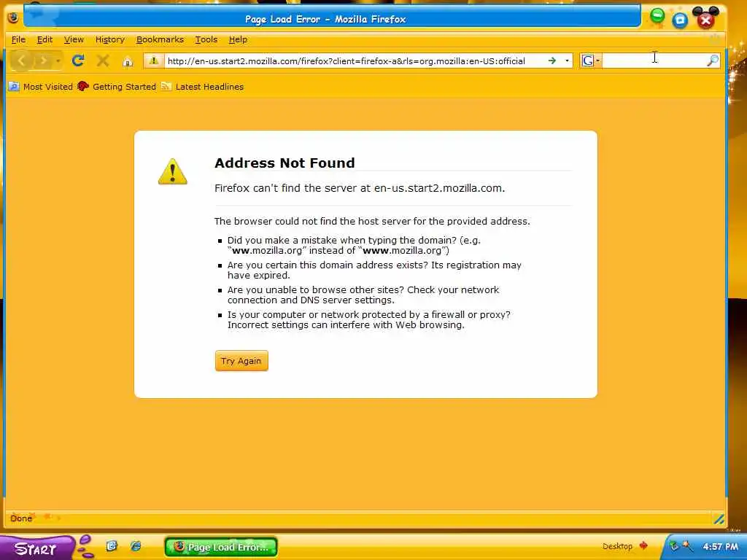Image resolution: width=747 pixels, height=560 pixels.
Task: Click in the Google search text box
Action: coord(654,61)
